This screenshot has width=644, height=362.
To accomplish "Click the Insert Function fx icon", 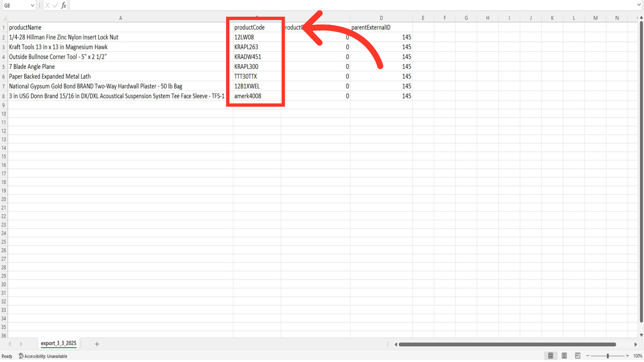I will point(63,5).
